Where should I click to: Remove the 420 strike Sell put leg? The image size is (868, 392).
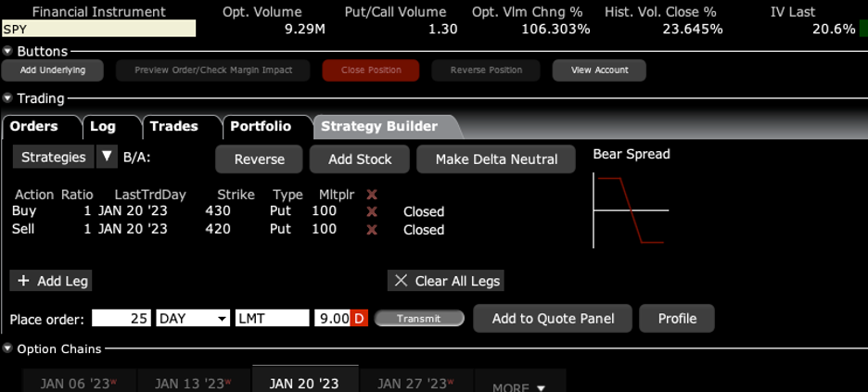[372, 229]
